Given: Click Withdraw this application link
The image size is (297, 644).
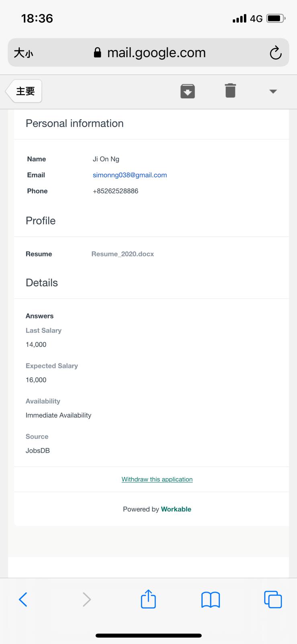Looking at the screenshot, I should click(157, 479).
